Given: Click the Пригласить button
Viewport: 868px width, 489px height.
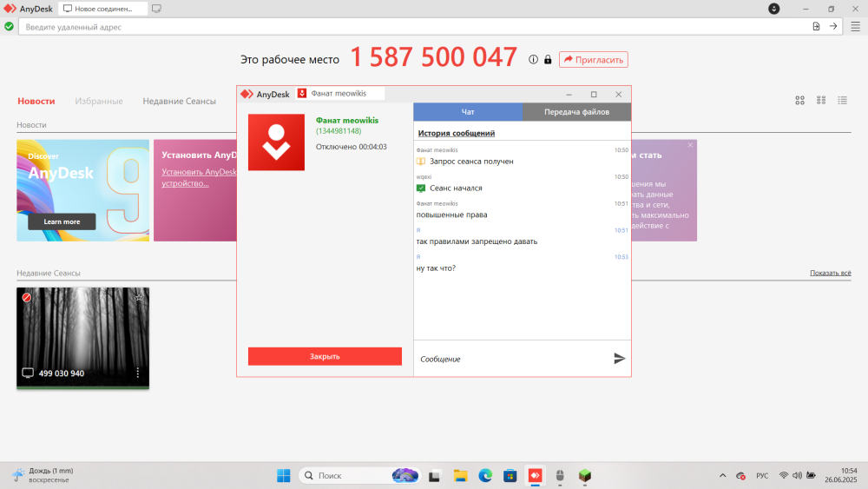Looking at the screenshot, I should coord(594,59).
